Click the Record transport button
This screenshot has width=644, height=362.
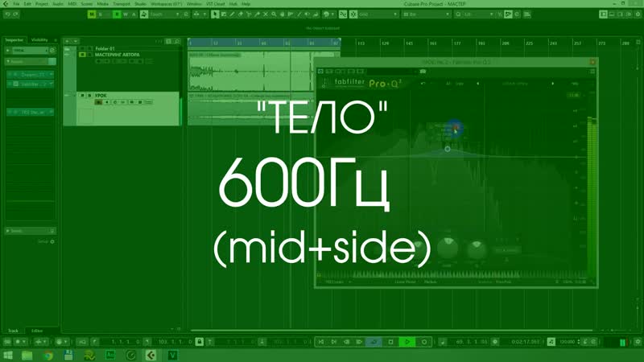[x=424, y=341]
